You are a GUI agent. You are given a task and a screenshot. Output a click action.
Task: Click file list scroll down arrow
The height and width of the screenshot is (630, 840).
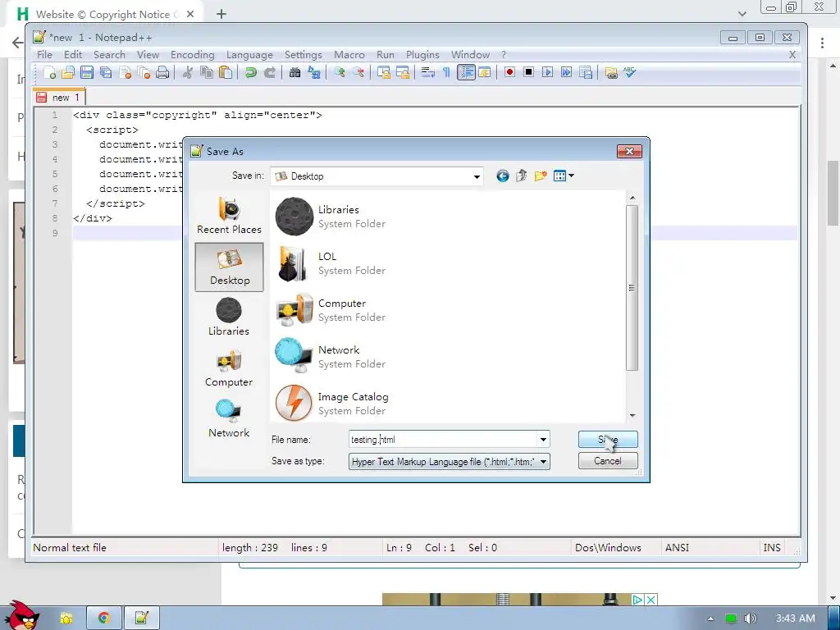632,416
